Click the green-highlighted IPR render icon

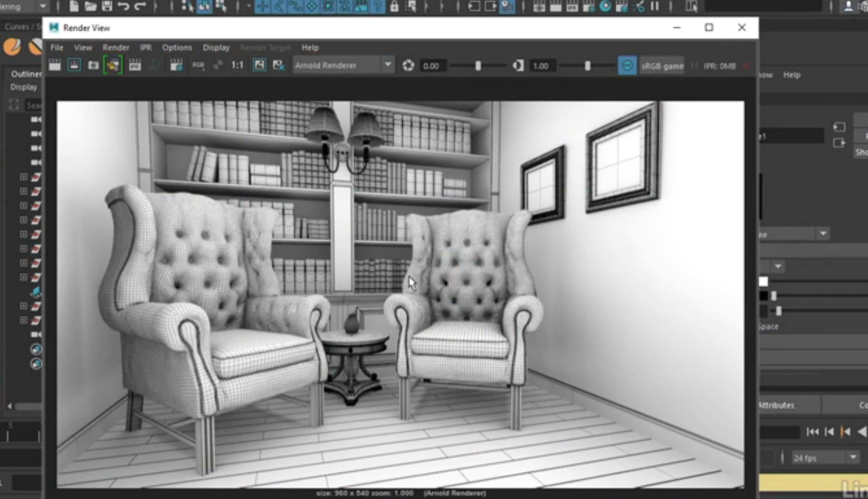click(113, 65)
